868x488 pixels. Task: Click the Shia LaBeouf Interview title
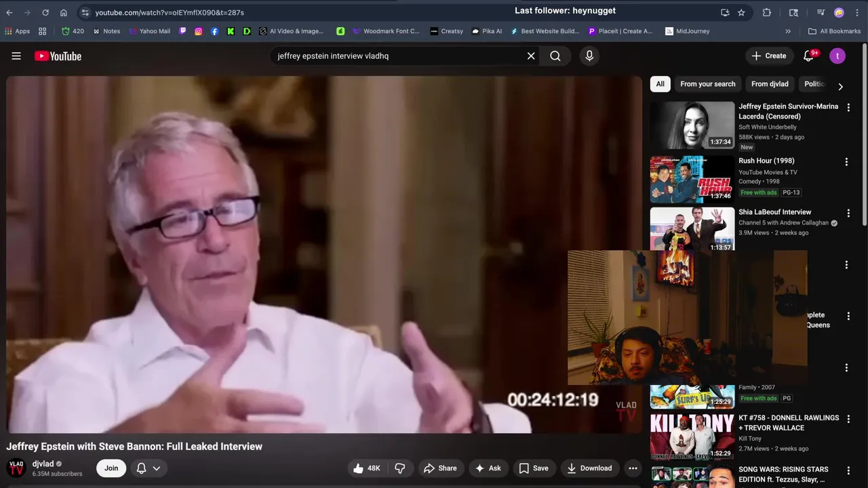coord(774,212)
